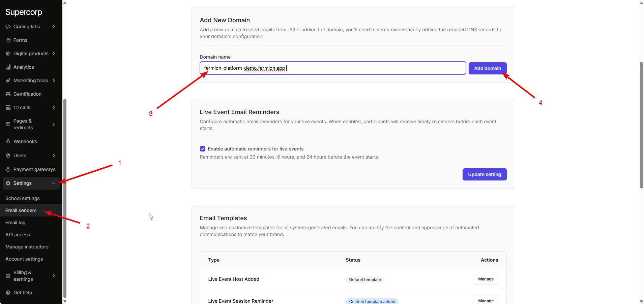Open School settings in sidebar
Screen dimensions: 644x304
[23, 198]
